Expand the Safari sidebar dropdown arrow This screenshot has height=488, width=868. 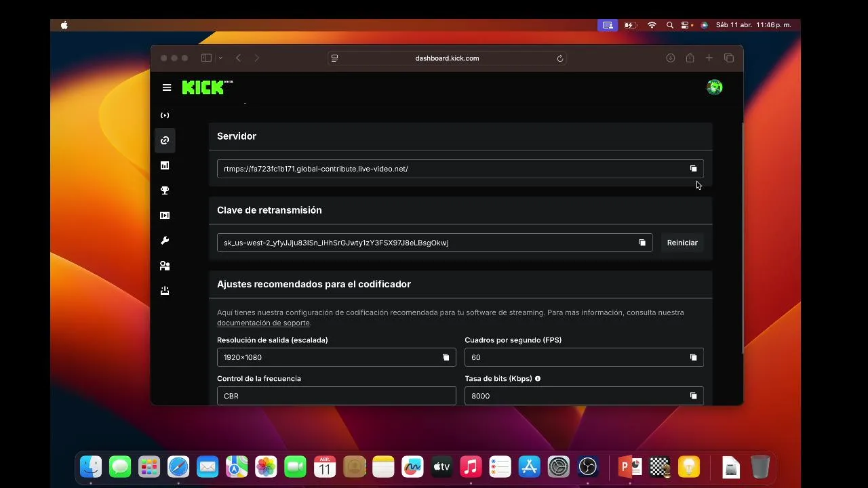220,58
